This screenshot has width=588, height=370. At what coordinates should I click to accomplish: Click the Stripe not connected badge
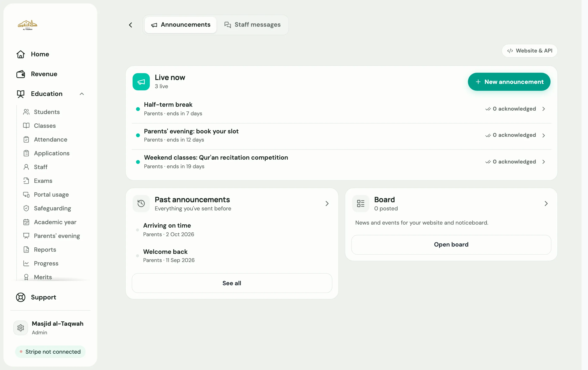(x=50, y=351)
